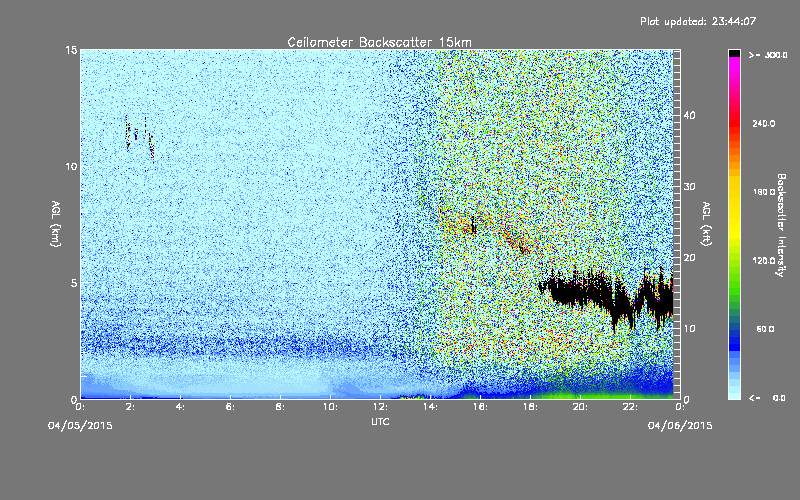
Task: Click the end date 04/06/2015 label
Action: point(680,426)
